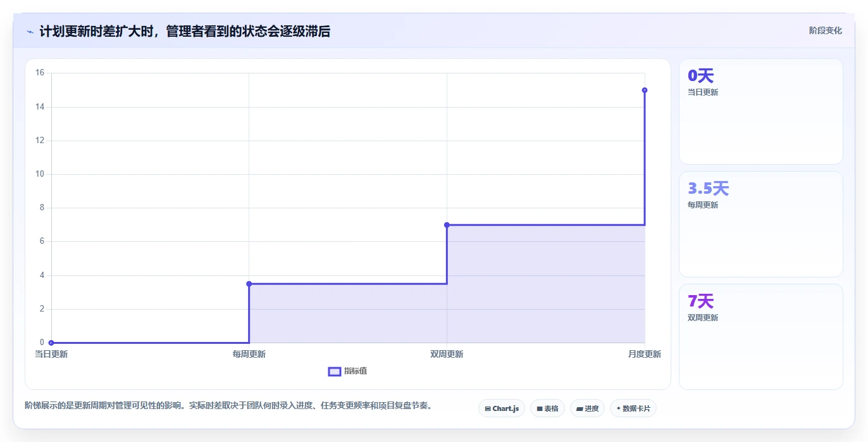Click x-axis label 每周更新
Viewport: 868px width, 442px height.
pyautogui.click(x=249, y=354)
